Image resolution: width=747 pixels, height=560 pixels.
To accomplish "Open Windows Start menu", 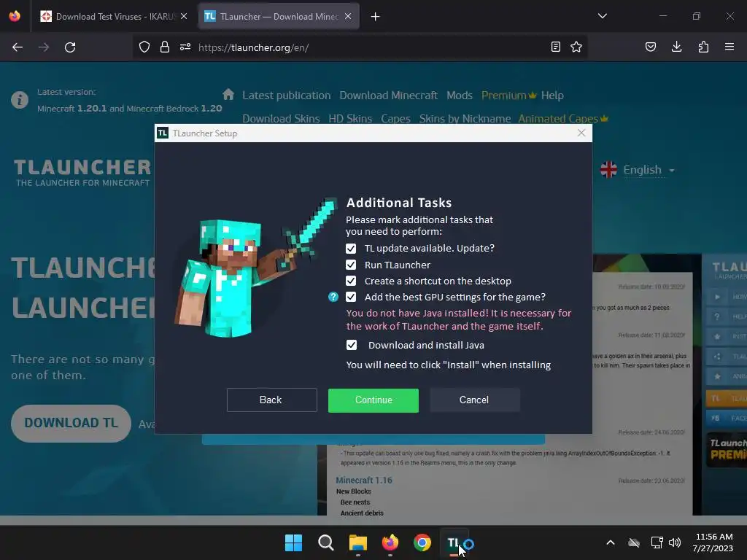I will point(293,542).
